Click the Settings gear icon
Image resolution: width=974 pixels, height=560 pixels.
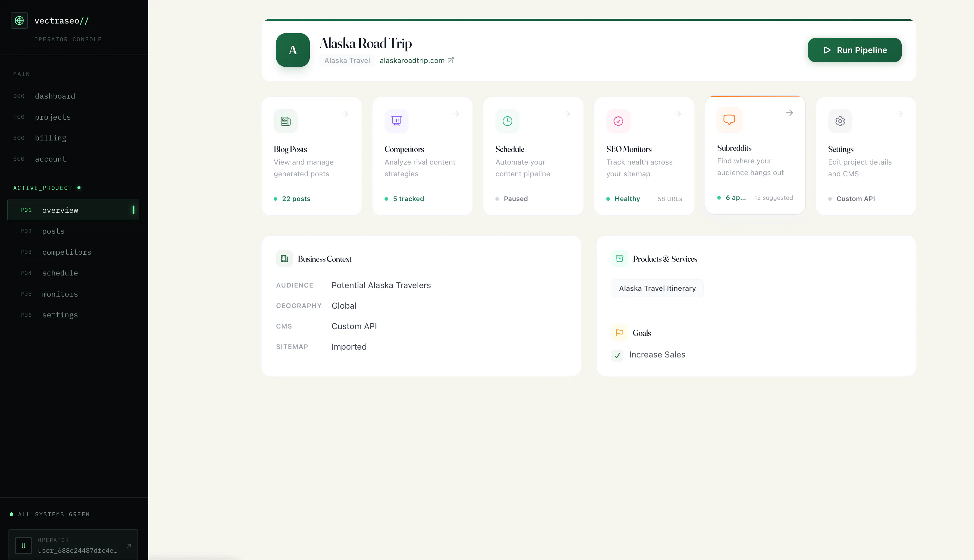pyautogui.click(x=840, y=121)
